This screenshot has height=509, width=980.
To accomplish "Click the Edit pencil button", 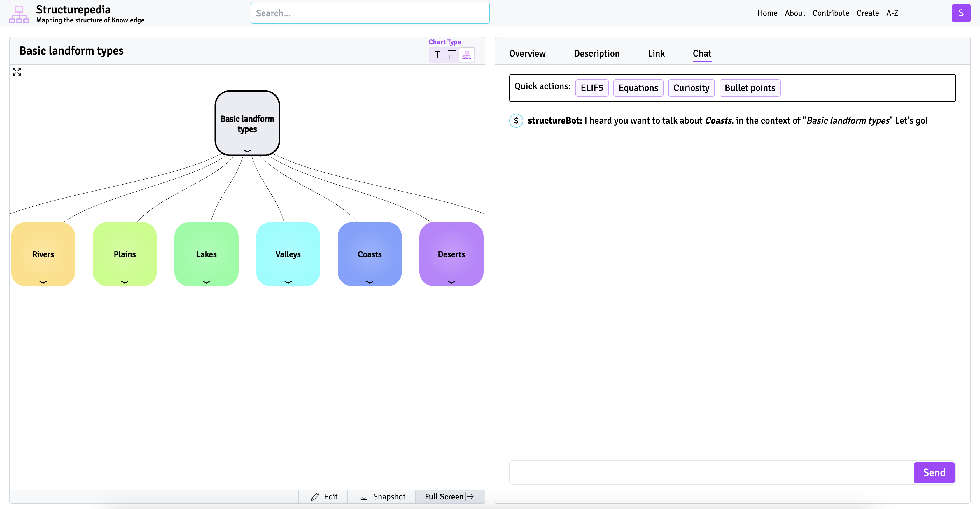I will click(x=324, y=496).
